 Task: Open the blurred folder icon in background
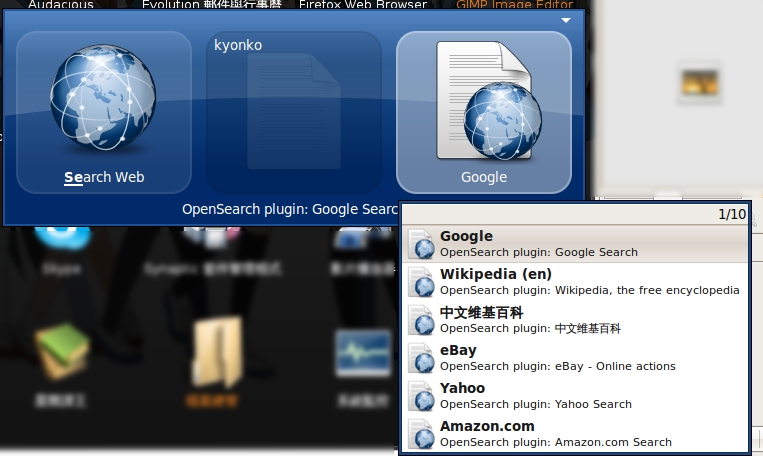pos(217,351)
